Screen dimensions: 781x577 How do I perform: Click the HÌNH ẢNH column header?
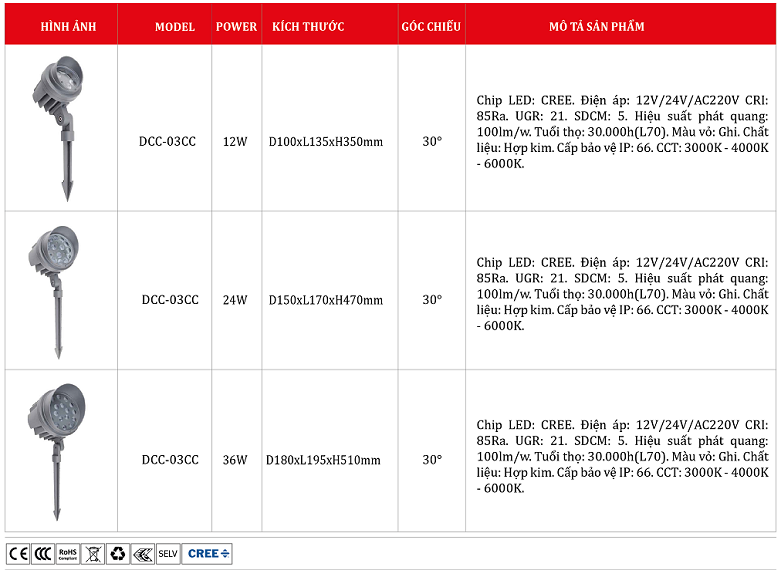(x=68, y=26)
